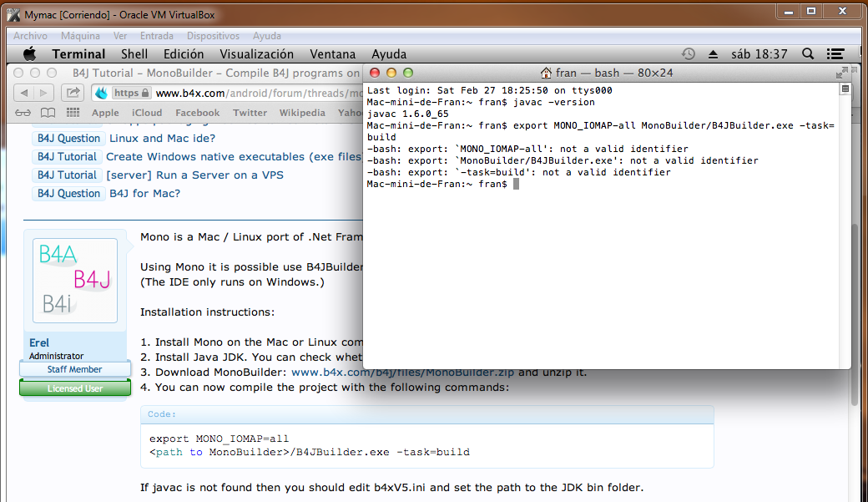This screenshot has width=868, height=502.
Task: Click the Twitter bookmark
Action: 250,113
